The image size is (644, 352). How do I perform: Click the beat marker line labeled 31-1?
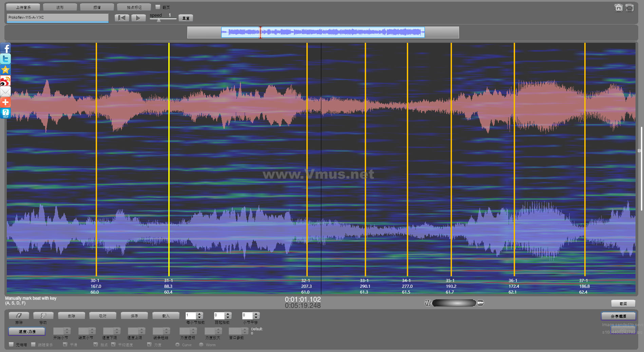coord(169,159)
